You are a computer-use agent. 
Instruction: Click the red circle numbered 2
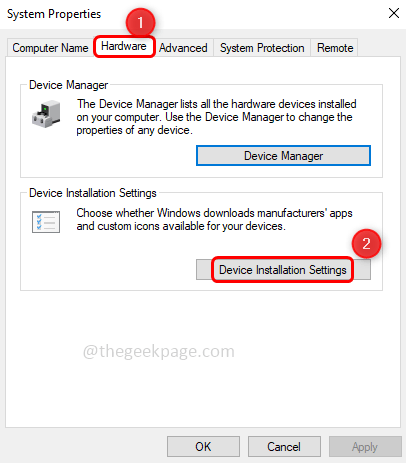click(366, 244)
